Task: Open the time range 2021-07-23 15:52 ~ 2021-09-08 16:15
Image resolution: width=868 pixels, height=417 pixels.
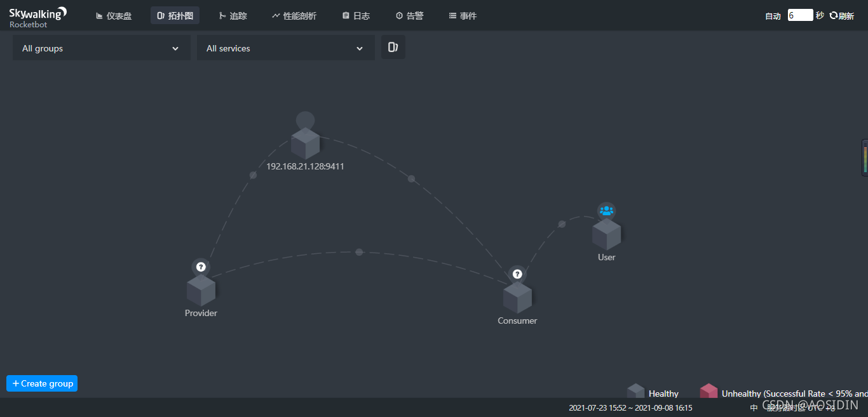Action: click(630, 407)
